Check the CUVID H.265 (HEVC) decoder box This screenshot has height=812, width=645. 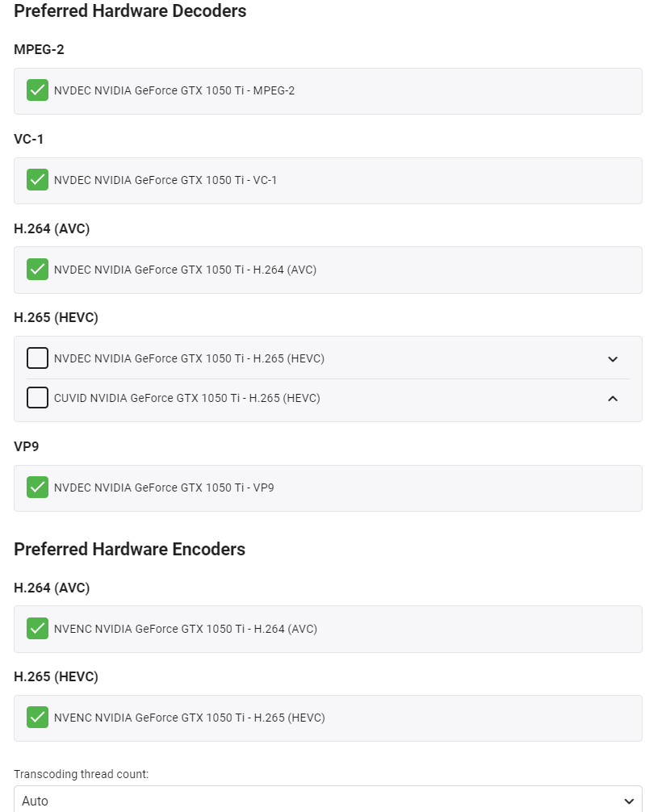point(37,398)
